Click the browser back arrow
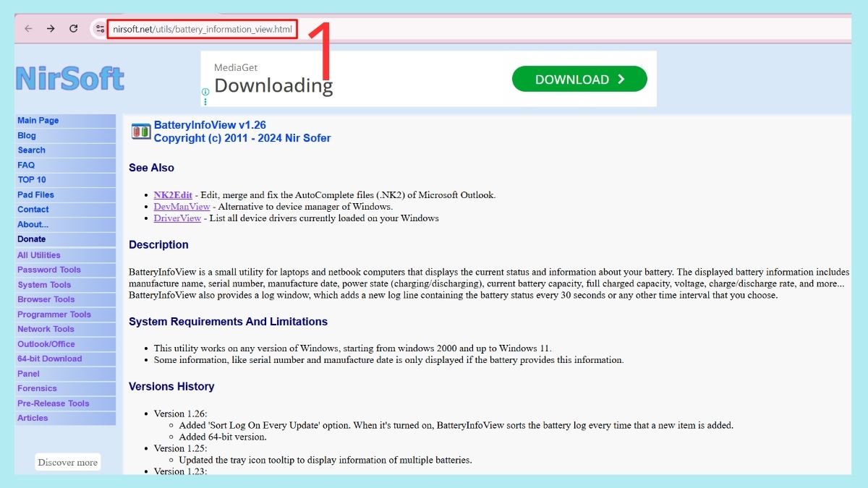 click(28, 29)
